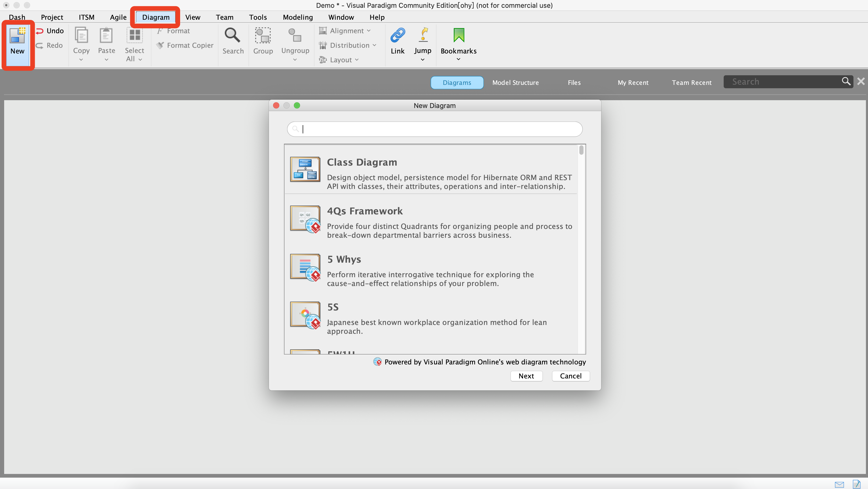Screen dimensions: 868x489
Task: Click the Alignment icon
Action: 323,31
